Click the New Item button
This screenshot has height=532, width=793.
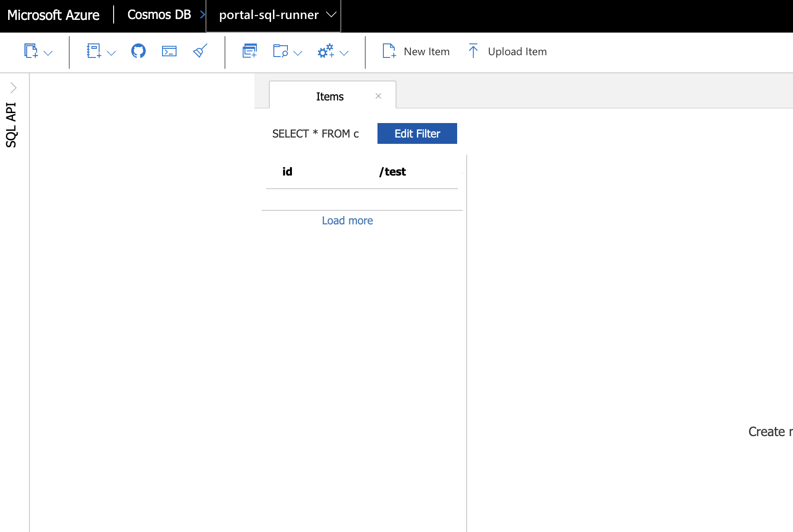[416, 52]
